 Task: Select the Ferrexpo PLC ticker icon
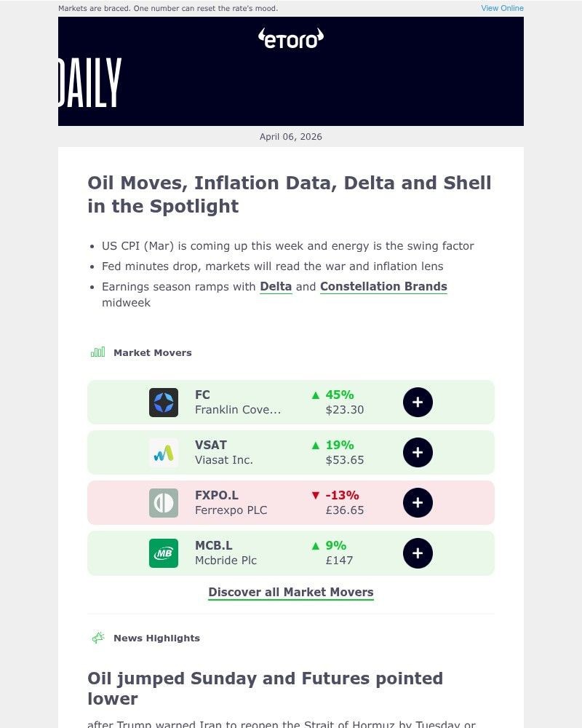tap(163, 502)
